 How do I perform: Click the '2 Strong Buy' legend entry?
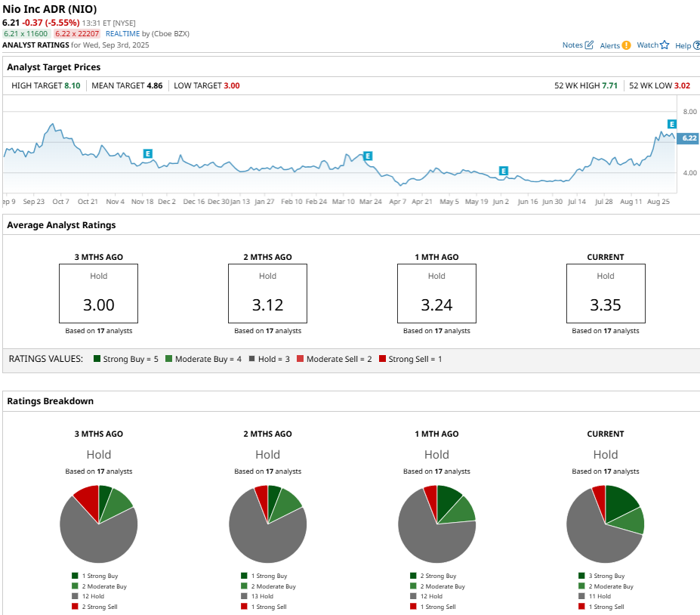click(433, 576)
